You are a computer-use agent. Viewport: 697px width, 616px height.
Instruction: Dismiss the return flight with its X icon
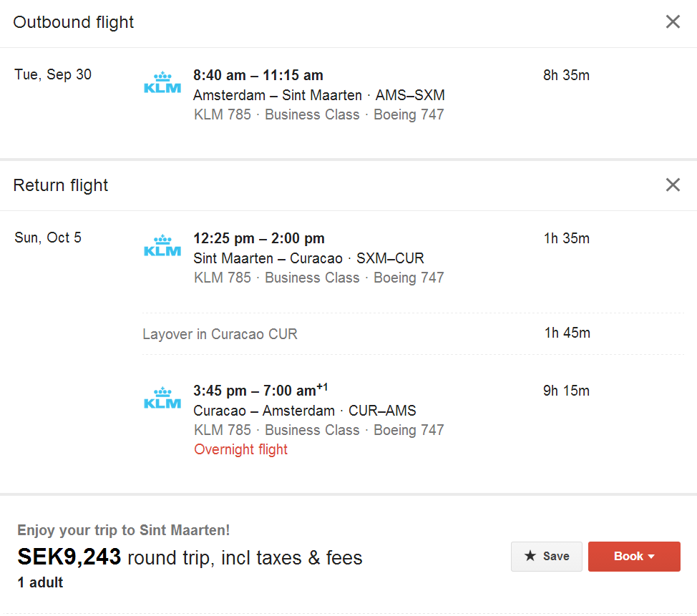click(x=673, y=185)
